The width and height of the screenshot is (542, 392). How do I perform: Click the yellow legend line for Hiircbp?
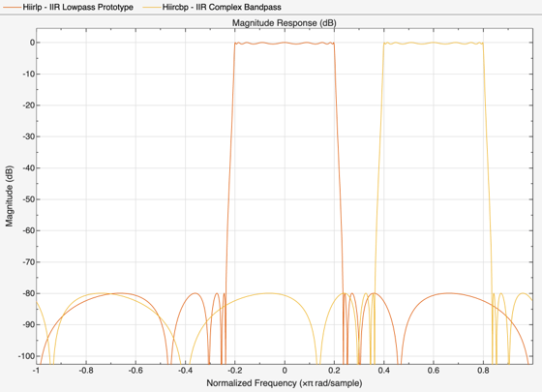(x=152, y=7)
